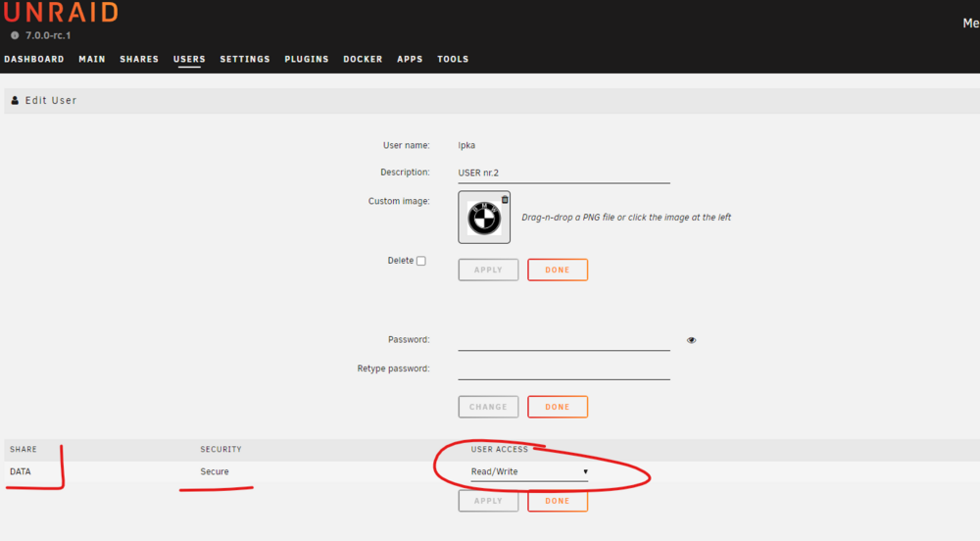
Task: Click the Password input field
Action: click(563, 340)
